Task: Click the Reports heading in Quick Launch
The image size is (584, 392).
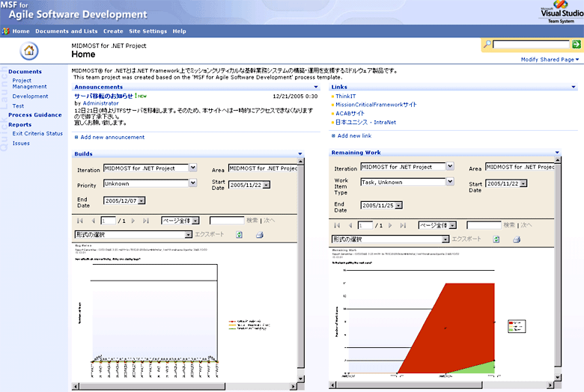Action: (19, 125)
